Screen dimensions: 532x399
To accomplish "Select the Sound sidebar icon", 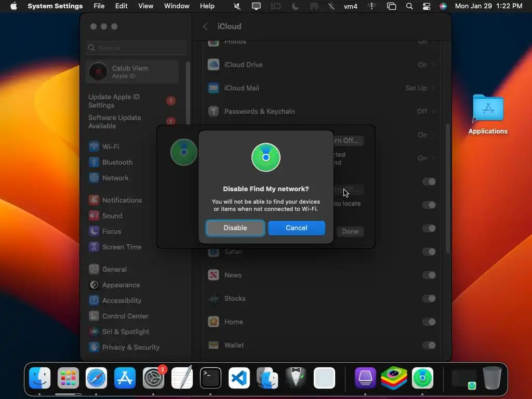I will [94, 216].
